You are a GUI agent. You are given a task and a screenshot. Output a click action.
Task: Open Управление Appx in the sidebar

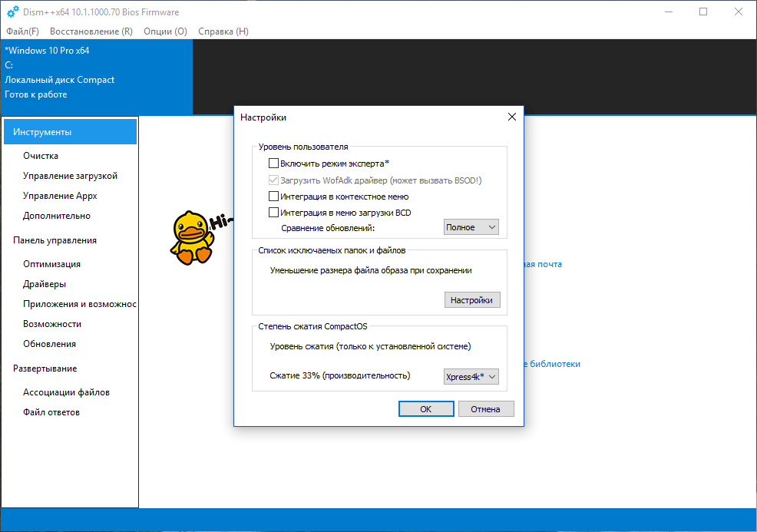[60, 196]
